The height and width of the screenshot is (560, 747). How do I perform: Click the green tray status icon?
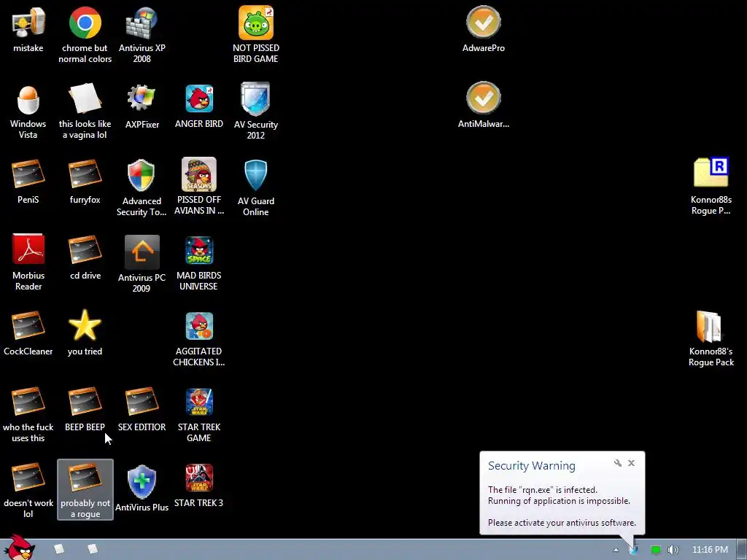[656, 550]
